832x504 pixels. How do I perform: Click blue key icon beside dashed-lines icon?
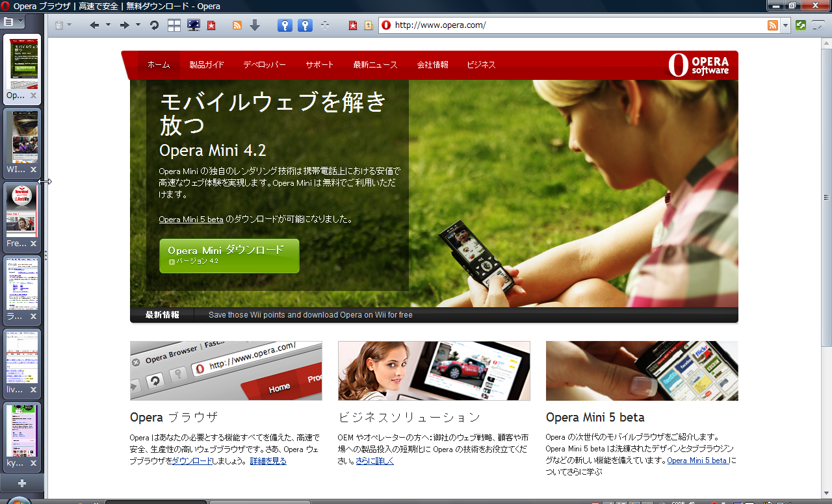point(305,25)
